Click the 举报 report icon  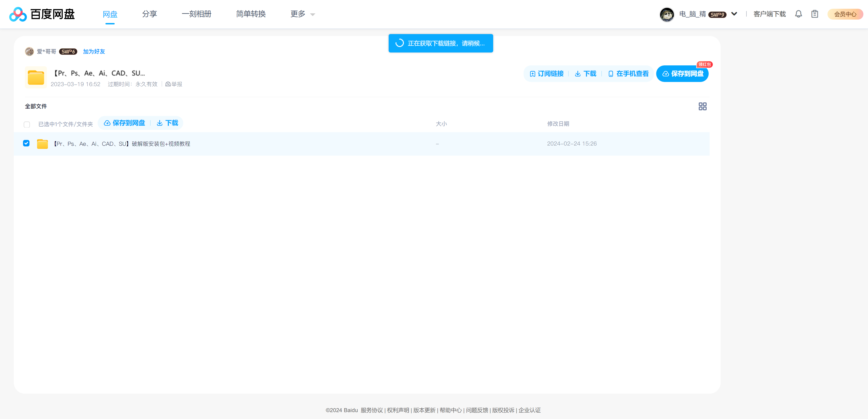(168, 84)
